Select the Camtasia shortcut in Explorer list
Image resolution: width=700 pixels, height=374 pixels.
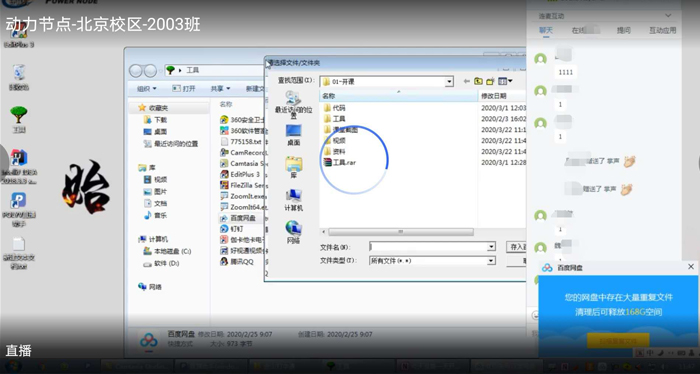tap(243, 163)
